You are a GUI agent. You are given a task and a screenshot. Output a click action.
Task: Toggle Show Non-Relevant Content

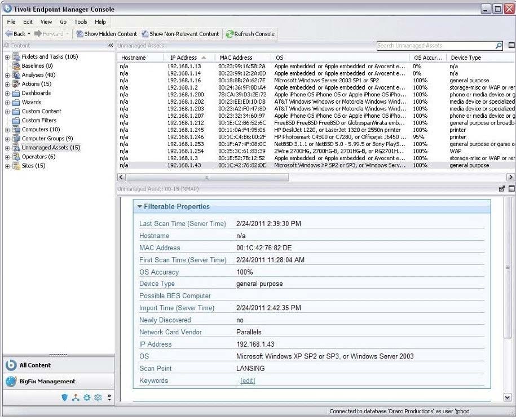(x=180, y=34)
